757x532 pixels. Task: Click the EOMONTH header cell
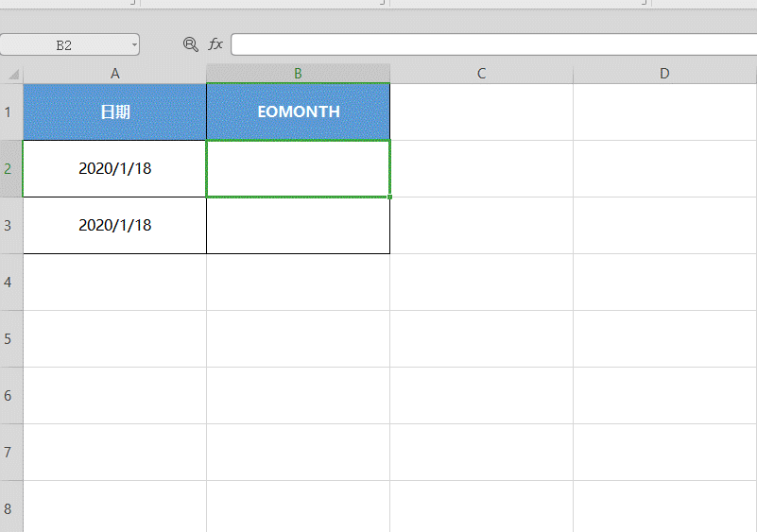tap(298, 112)
